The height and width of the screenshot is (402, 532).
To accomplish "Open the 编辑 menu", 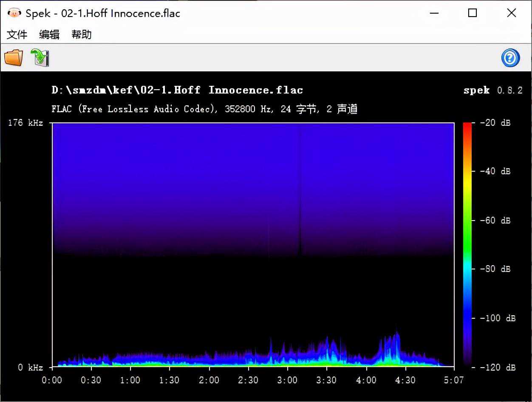I will (49, 34).
